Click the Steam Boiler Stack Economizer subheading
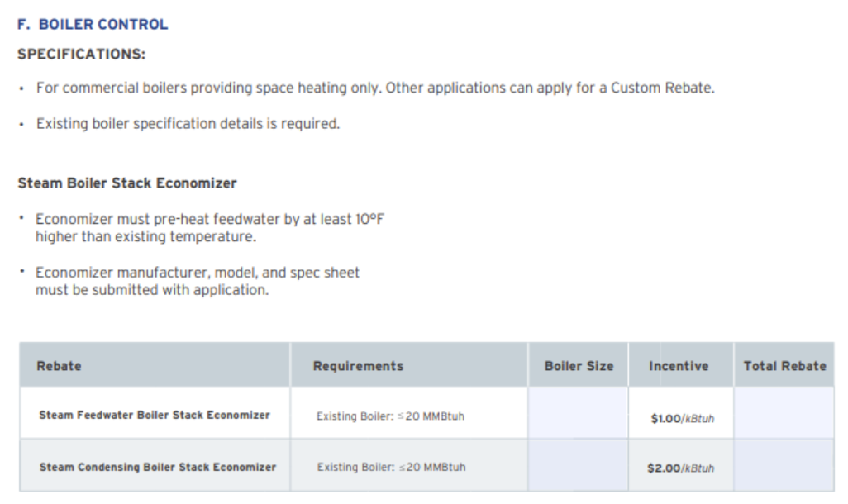The image size is (848, 504). [127, 183]
